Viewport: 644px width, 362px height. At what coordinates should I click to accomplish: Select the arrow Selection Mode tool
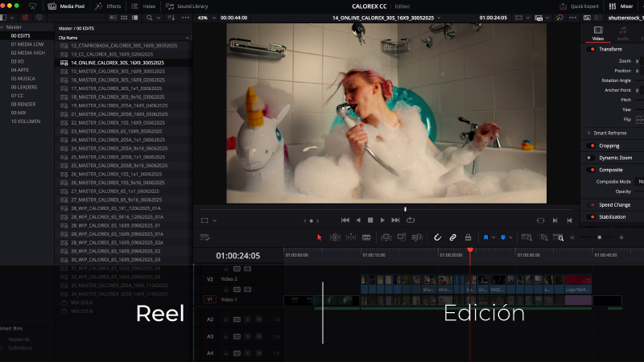(x=319, y=237)
